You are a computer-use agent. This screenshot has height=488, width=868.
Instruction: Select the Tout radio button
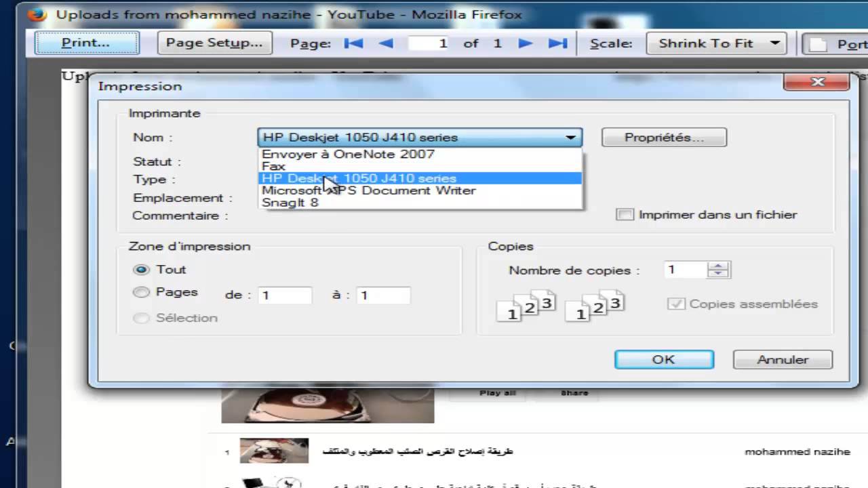pyautogui.click(x=141, y=270)
